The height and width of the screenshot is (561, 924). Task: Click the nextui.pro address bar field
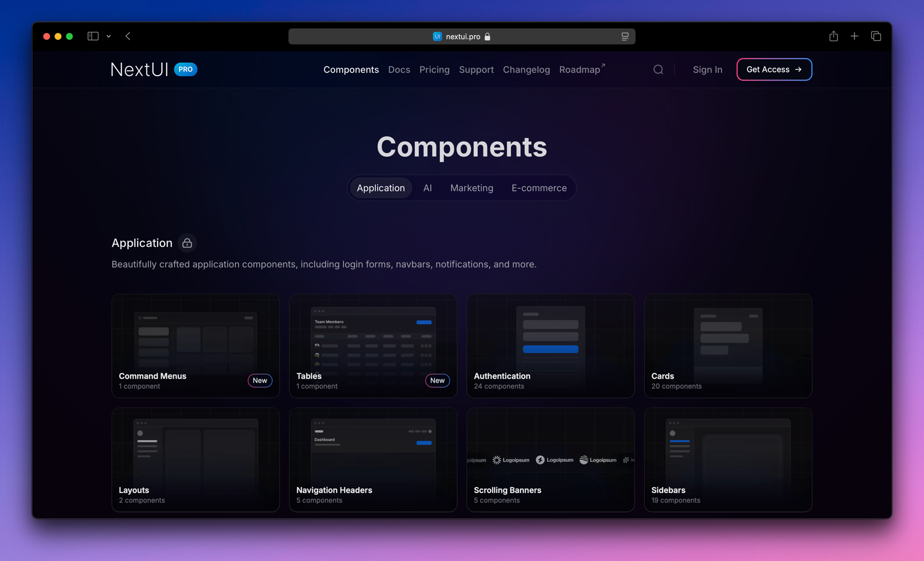tap(461, 36)
